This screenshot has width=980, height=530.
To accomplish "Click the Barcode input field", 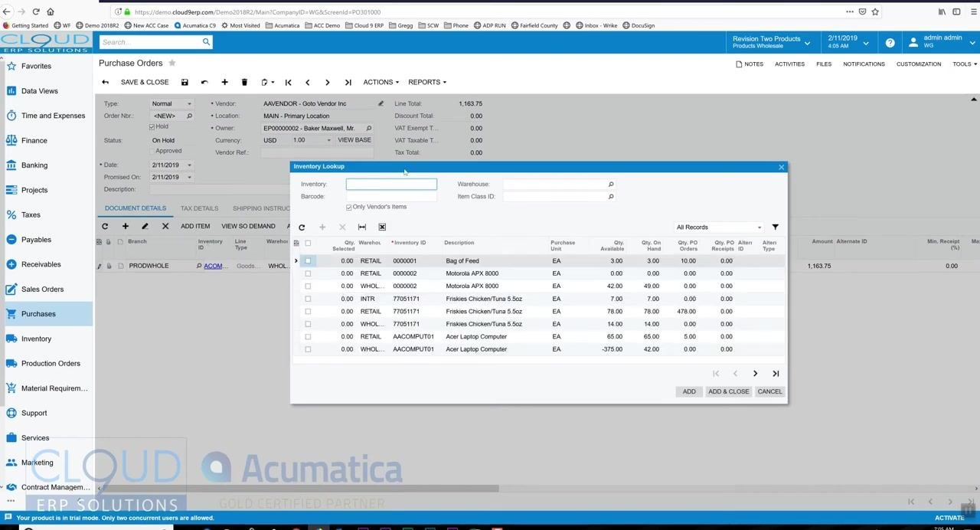I will (391, 197).
